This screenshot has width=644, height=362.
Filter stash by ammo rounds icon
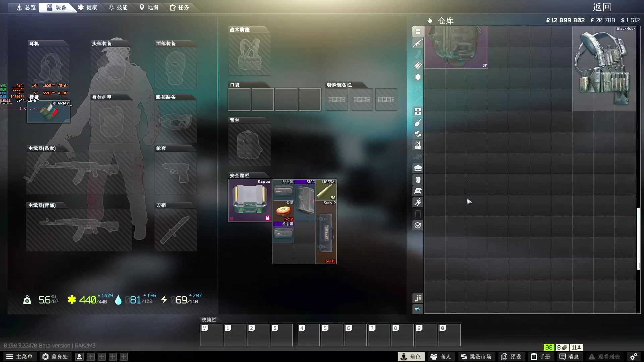click(x=418, y=66)
